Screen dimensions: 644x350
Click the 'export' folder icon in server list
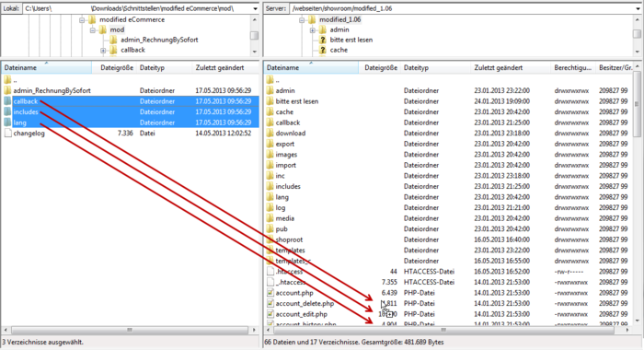point(270,144)
